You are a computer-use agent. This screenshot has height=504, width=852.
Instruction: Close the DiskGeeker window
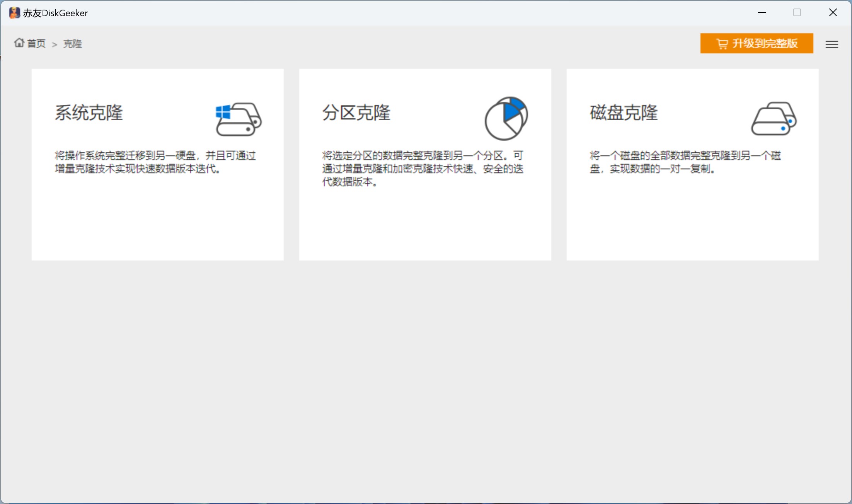pos(833,12)
